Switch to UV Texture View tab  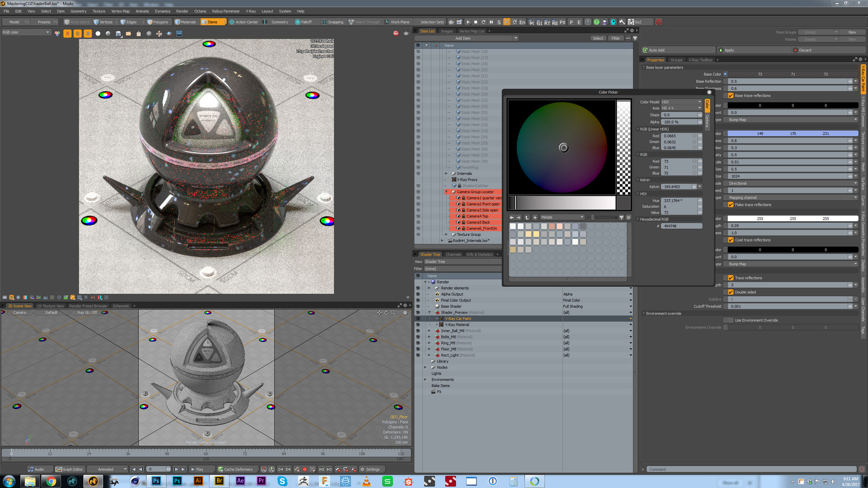click(50, 306)
